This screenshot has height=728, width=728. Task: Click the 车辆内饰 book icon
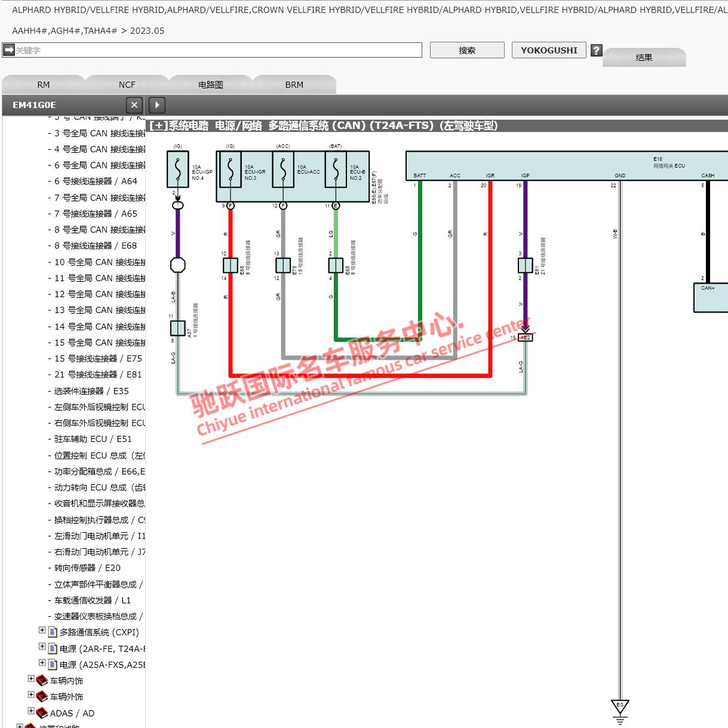pyautogui.click(x=42, y=681)
